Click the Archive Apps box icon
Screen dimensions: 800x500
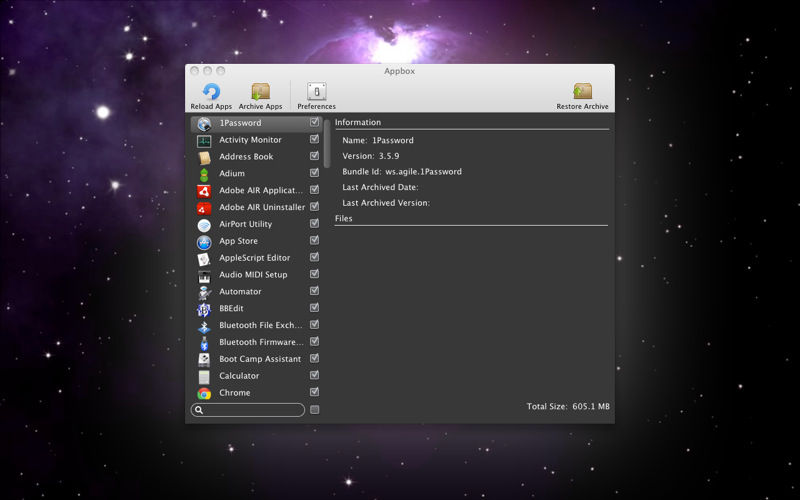tap(261, 92)
